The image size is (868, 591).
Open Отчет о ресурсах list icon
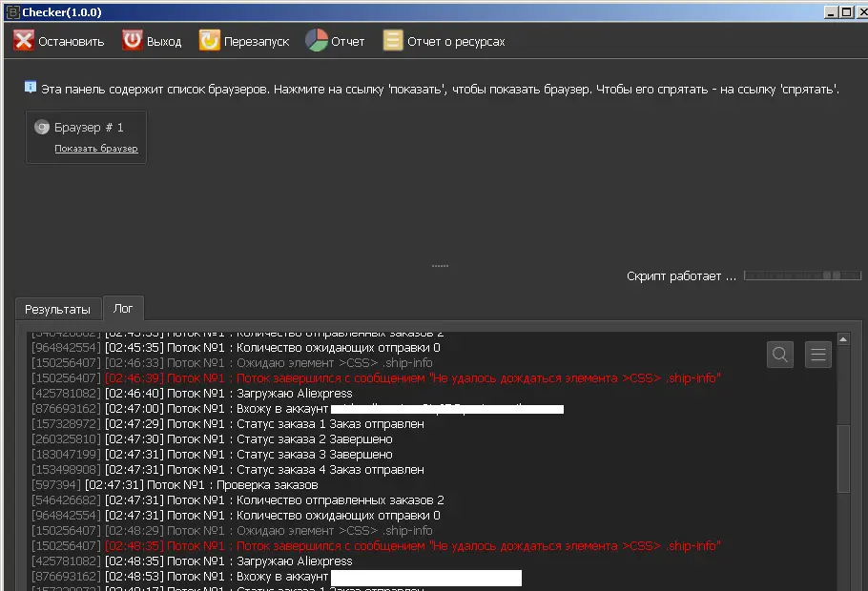click(393, 40)
